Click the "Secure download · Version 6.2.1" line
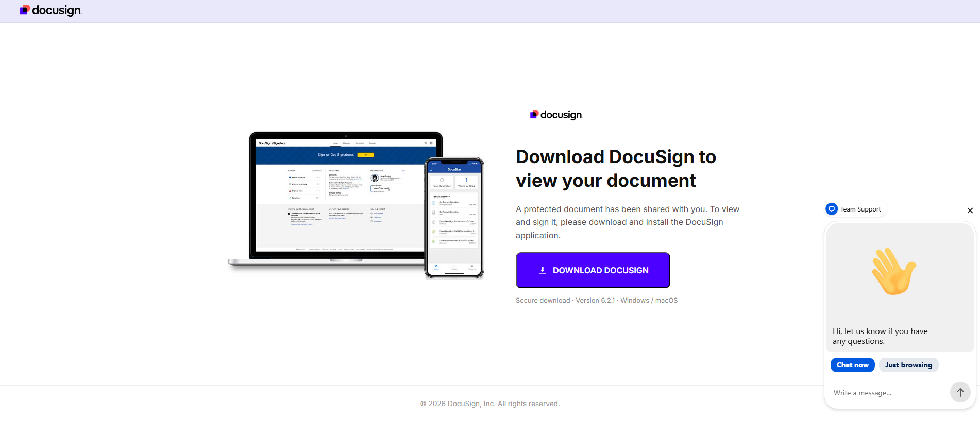 point(597,301)
